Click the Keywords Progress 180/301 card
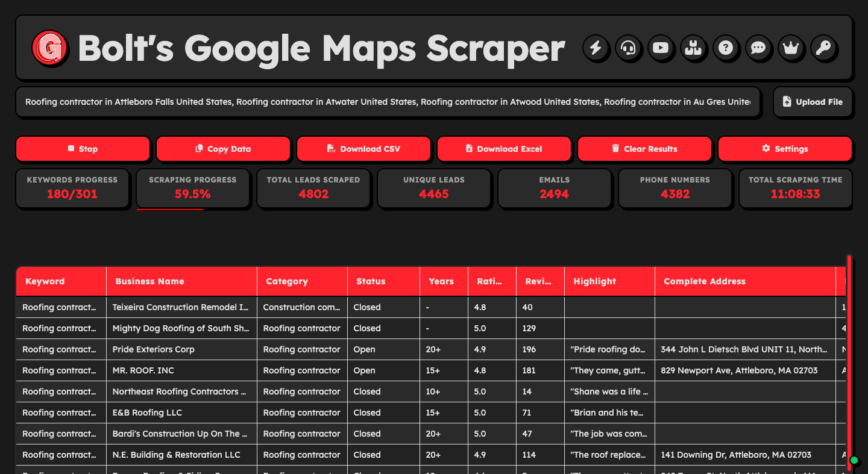Viewport: 868px width, 474px height. pyautogui.click(x=72, y=189)
